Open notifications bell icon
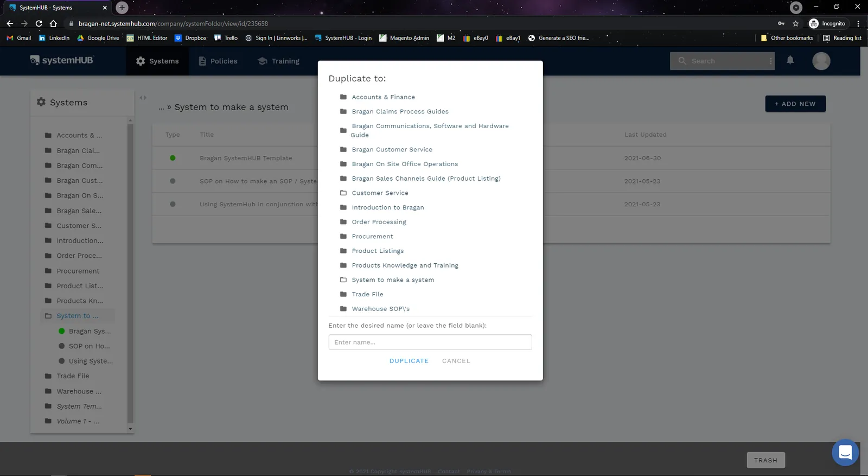This screenshot has height=476, width=868. (x=790, y=60)
